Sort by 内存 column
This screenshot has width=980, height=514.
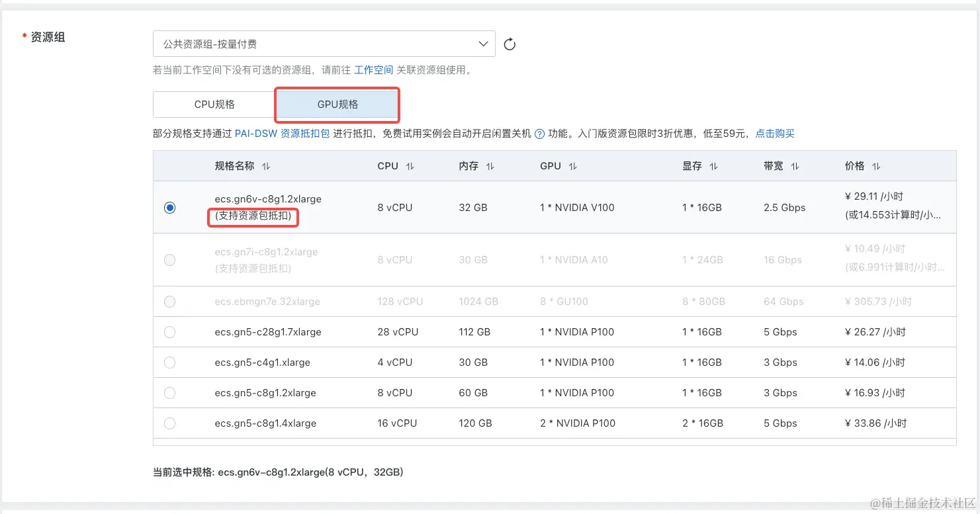490,167
